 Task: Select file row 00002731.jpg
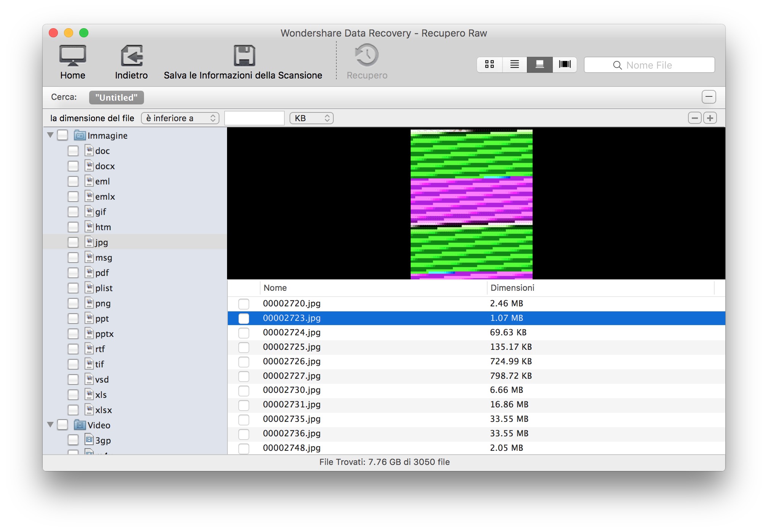pyautogui.click(x=292, y=404)
